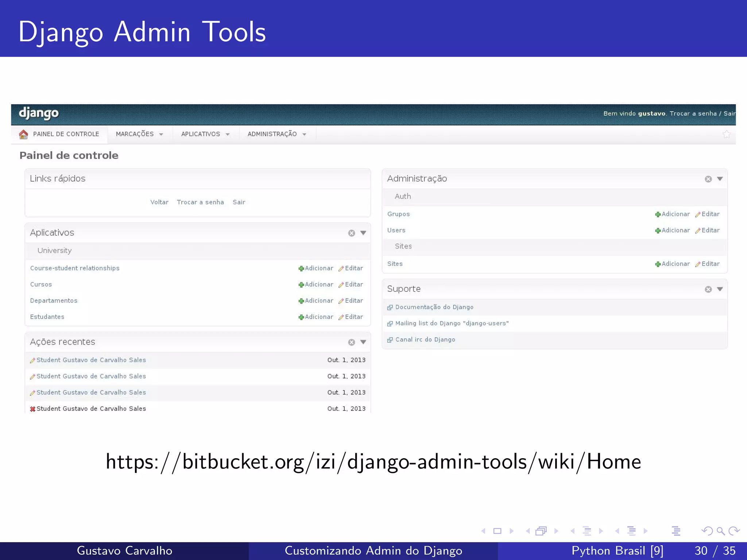
Task: Open Canal irc do Django link
Action: (x=425, y=339)
